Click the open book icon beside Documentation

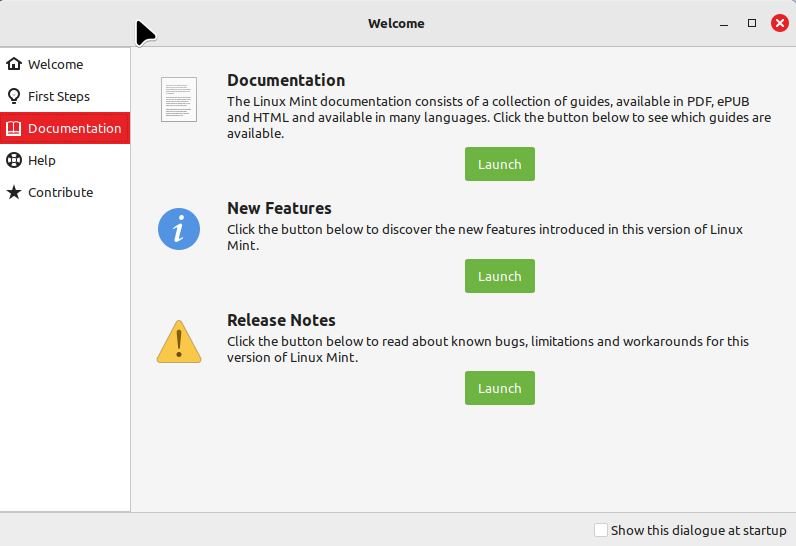click(x=14, y=128)
